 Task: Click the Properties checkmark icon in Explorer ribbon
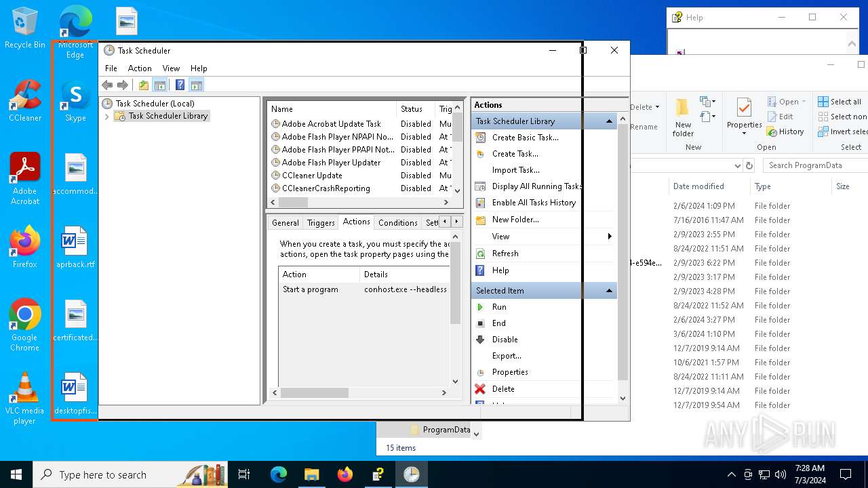pos(744,108)
